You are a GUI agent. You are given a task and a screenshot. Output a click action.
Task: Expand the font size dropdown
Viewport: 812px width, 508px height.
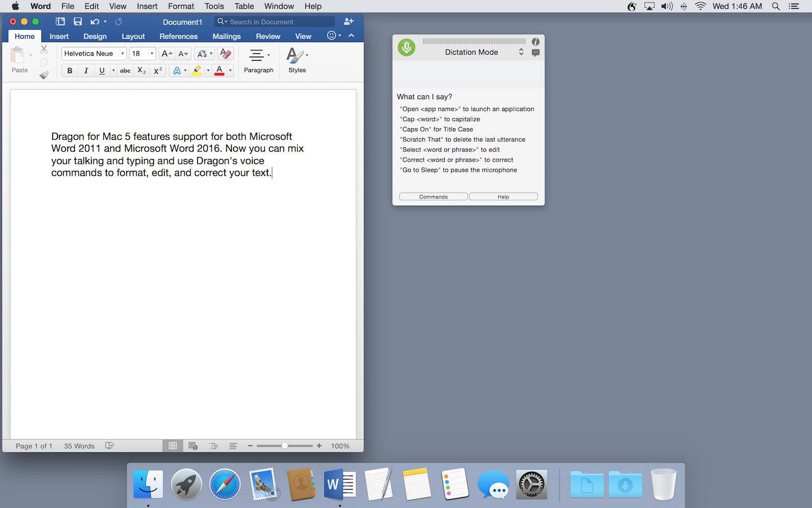(x=152, y=54)
